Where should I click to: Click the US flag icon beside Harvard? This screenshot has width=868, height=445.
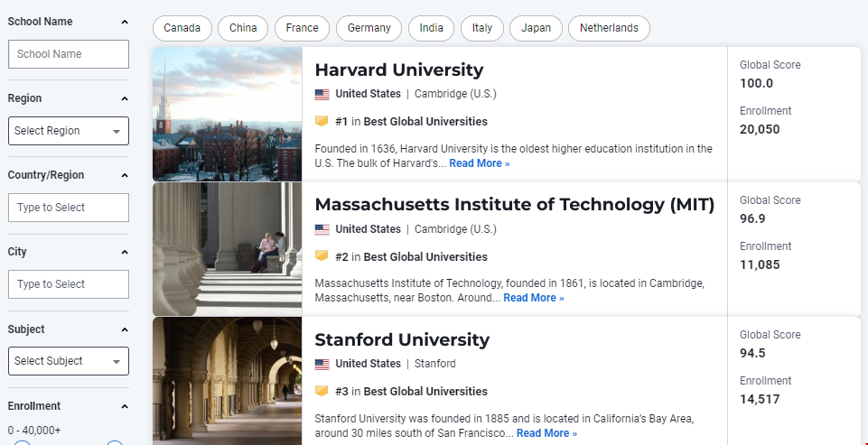point(322,95)
